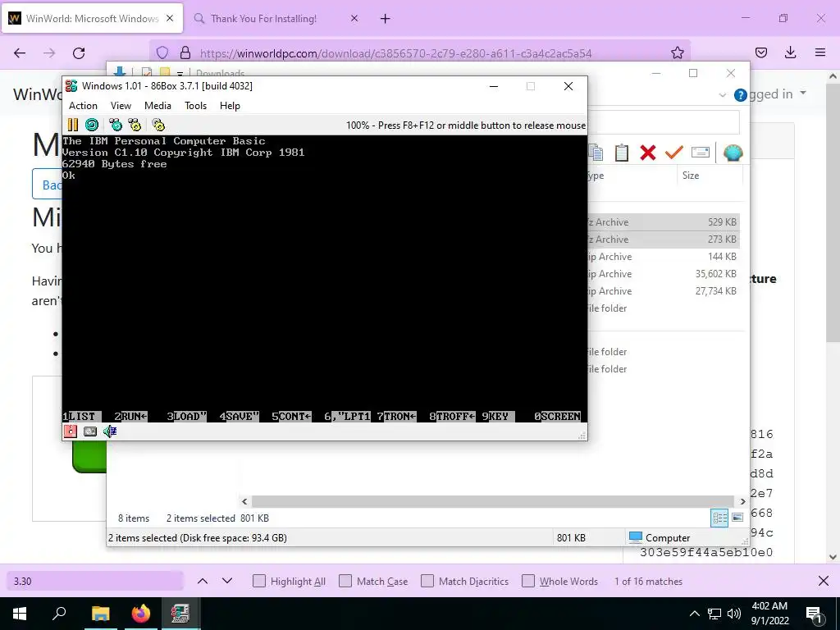Open File Explorer from the taskbar

point(100,614)
